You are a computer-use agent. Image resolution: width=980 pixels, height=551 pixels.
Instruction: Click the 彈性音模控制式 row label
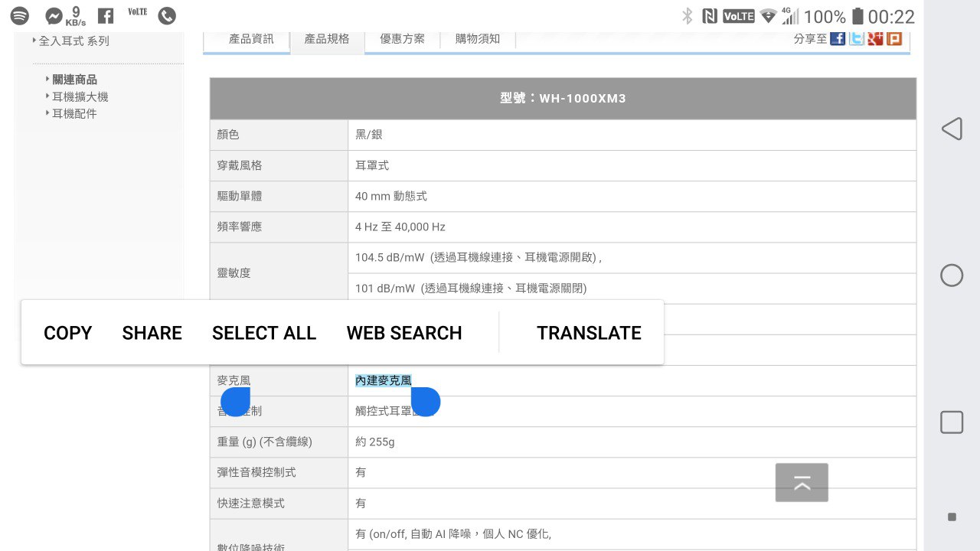point(256,472)
